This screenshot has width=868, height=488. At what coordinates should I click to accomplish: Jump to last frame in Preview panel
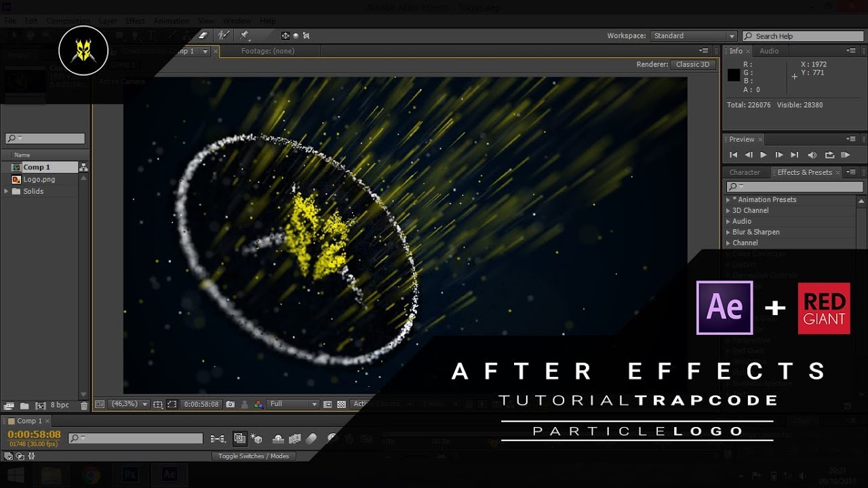click(x=795, y=155)
